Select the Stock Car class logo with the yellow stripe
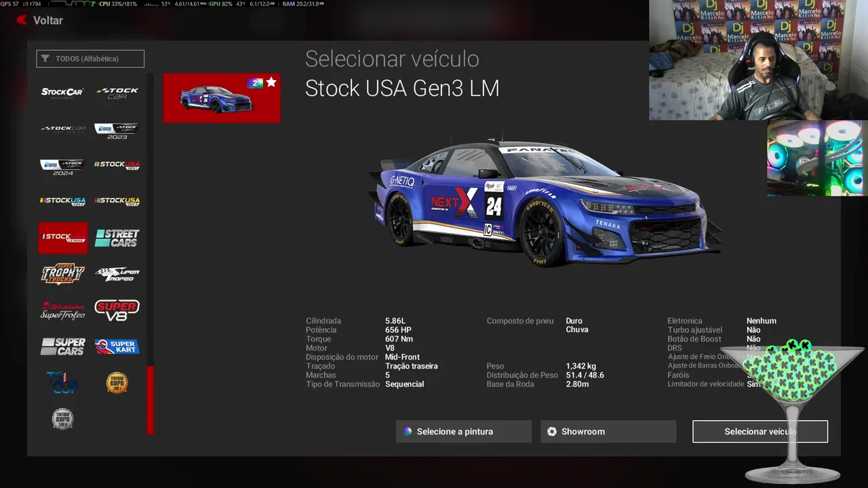This screenshot has height=488, width=868. [117, 92]
